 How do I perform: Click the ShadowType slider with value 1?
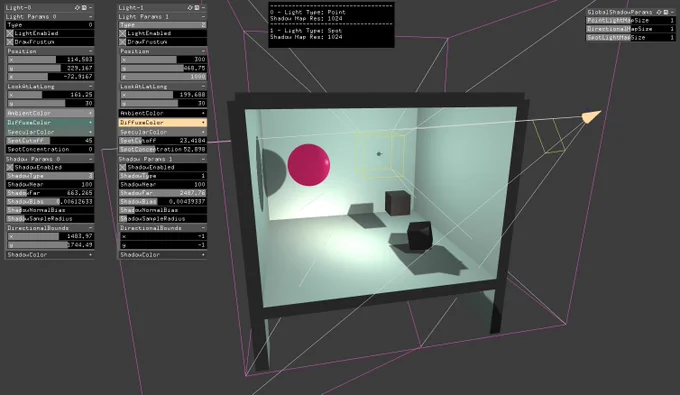point(163,176)
